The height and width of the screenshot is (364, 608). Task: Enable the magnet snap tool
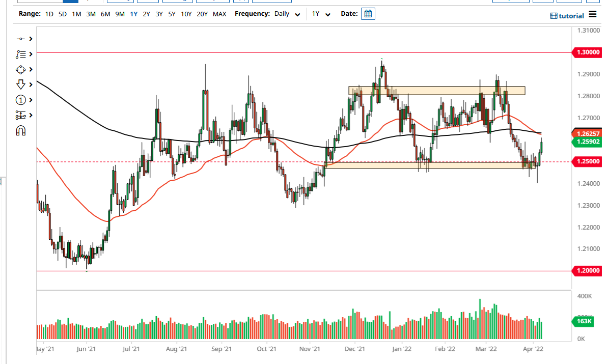pos(21,131)
